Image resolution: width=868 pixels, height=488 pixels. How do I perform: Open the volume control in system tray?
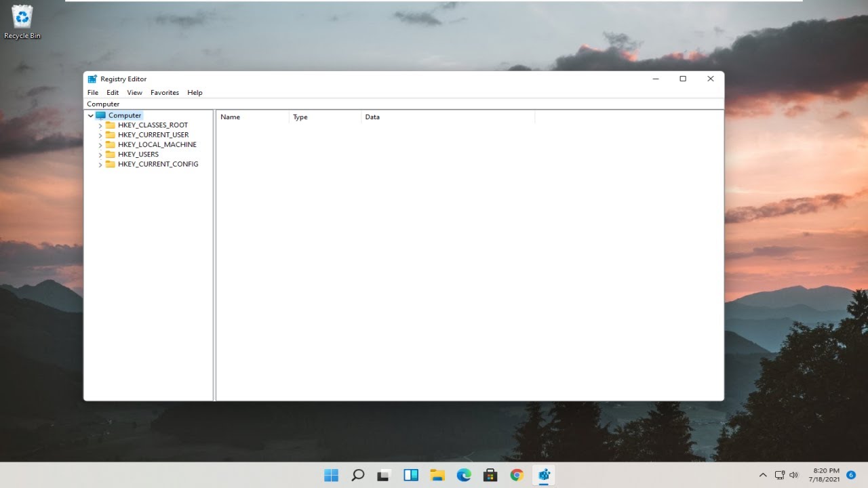(x=794, y=475)
